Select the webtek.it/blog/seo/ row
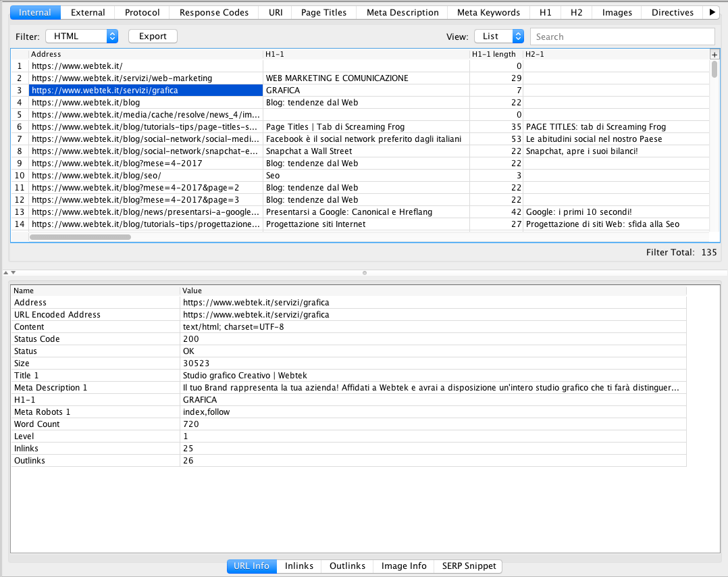Image resolution: width=728 pixels, height=577 pixels. click(96, 176)
